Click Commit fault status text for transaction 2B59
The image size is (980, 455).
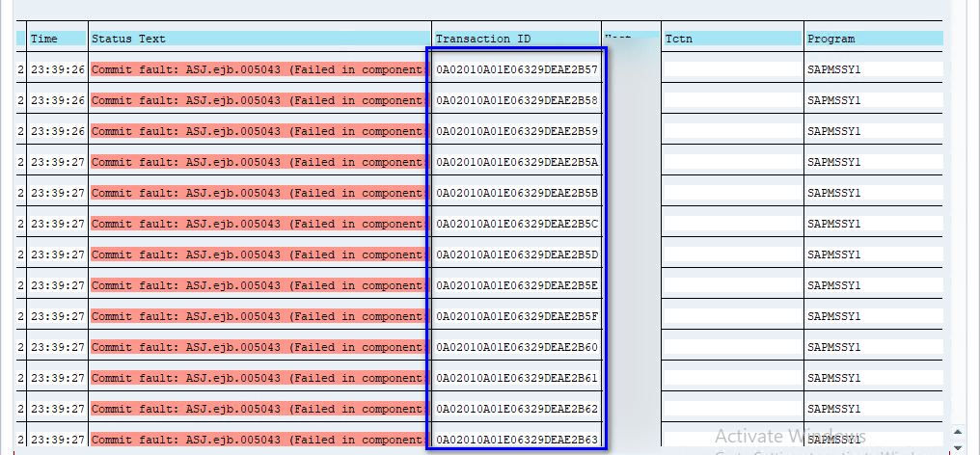257,131
